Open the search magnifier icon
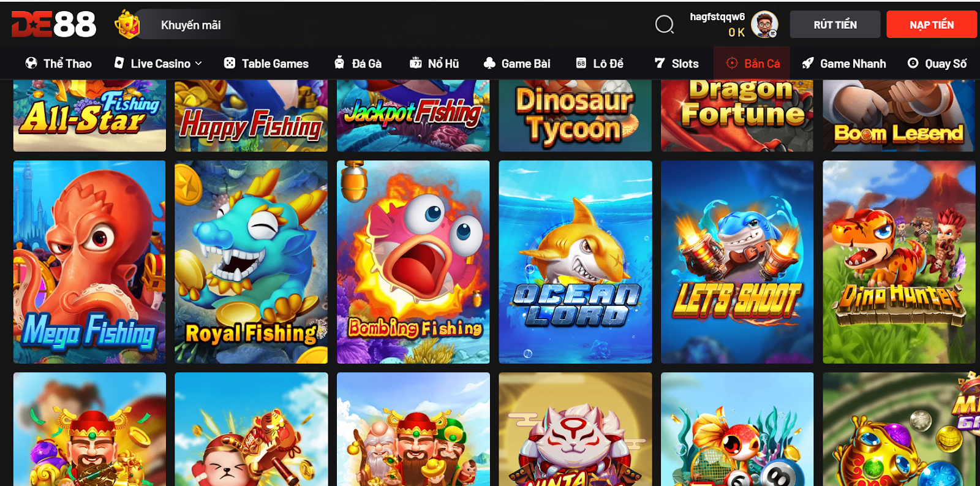The height and width of the screenshot is (486, 980). 664,25
